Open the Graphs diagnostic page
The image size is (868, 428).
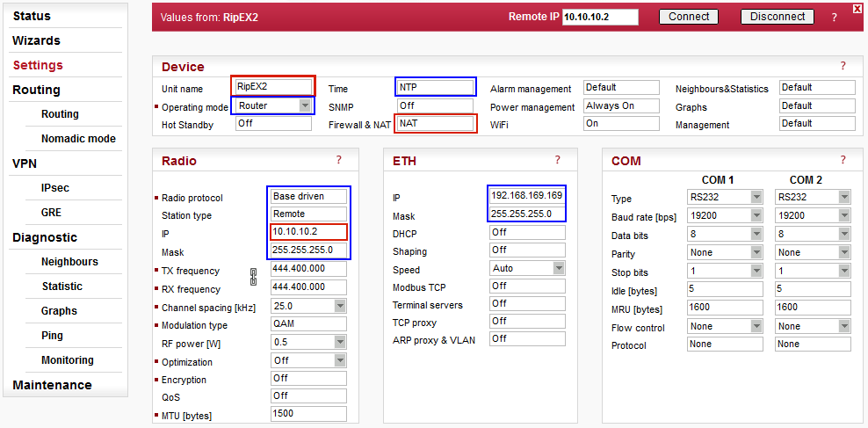tap(59, 310)
